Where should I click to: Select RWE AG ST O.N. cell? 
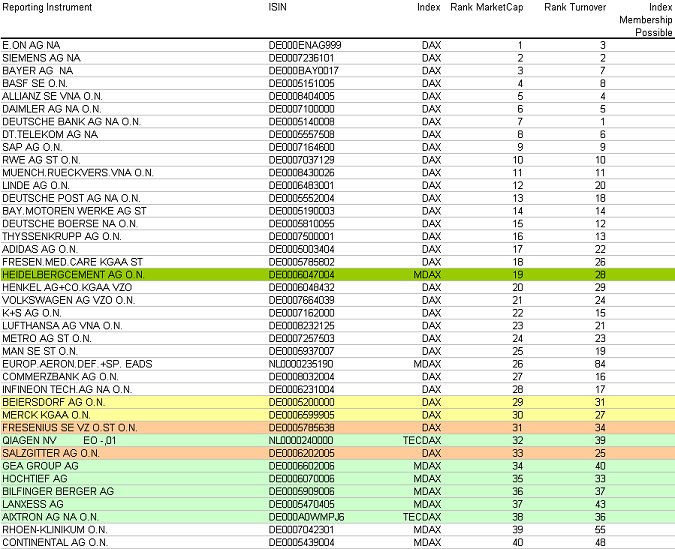tap(41, 160)
